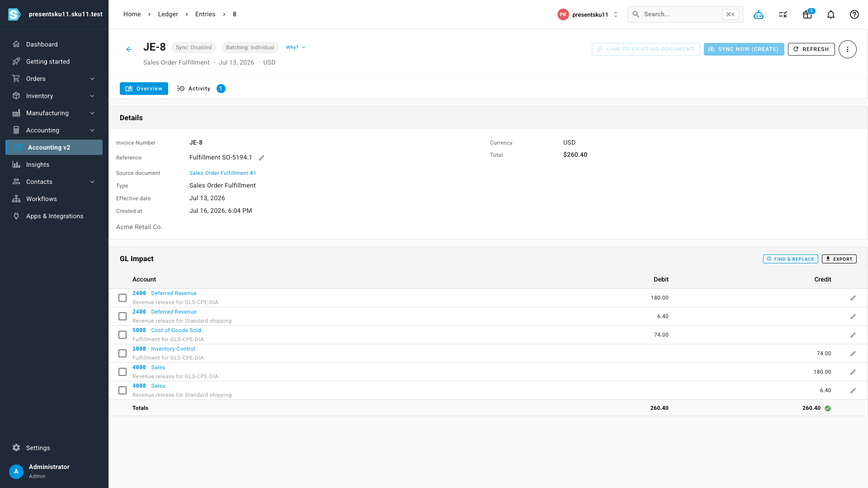Click the Search input field
Screen dimensions: 868x488
point(685,14)
